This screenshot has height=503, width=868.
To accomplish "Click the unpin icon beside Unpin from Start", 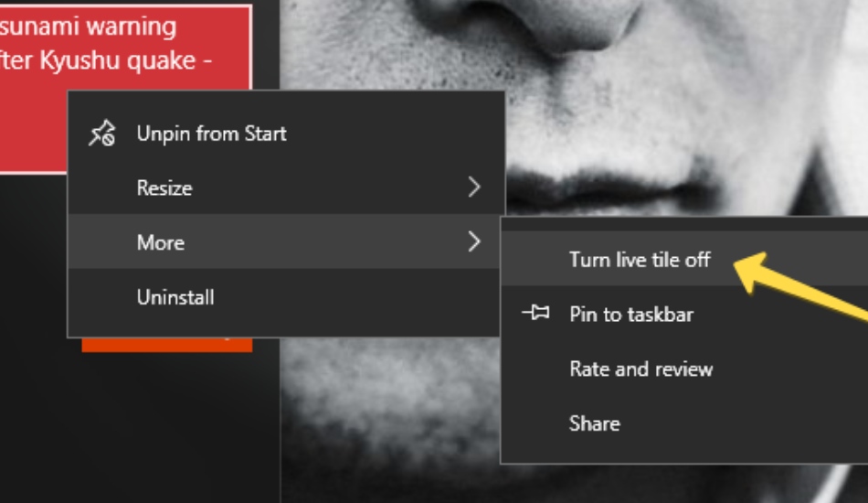I will click(x=101, y=134).
